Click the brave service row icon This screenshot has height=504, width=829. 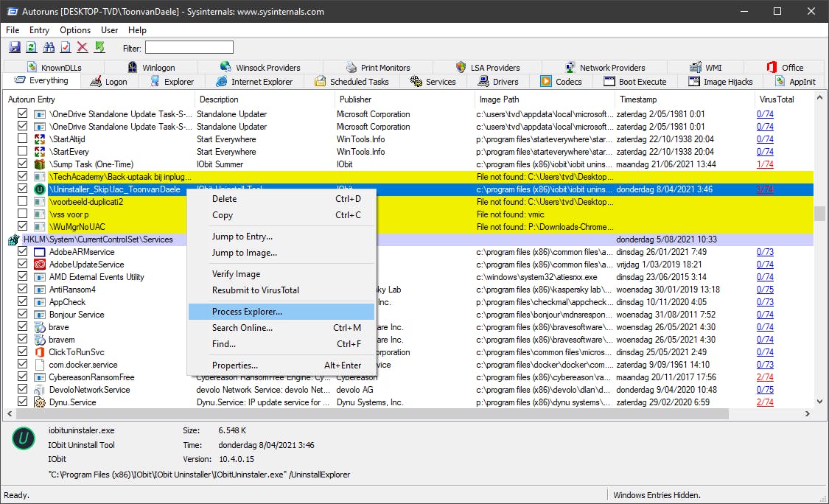click(40, 327)
